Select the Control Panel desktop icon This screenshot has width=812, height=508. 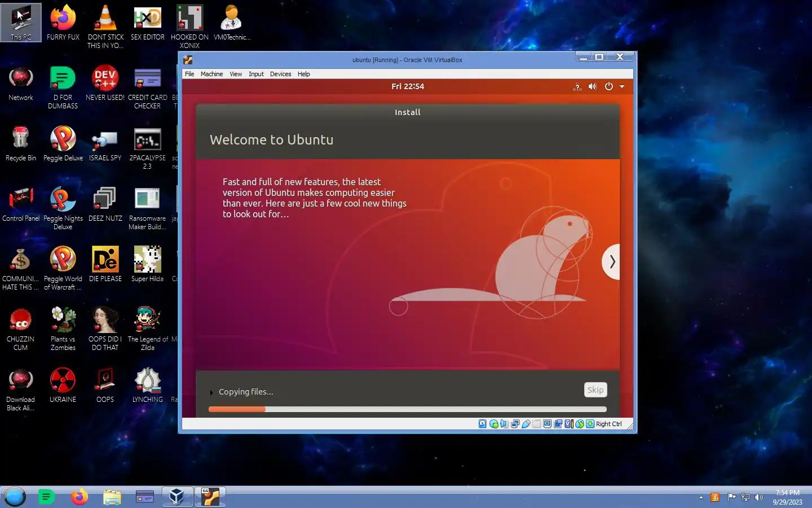tap(21, 204)
